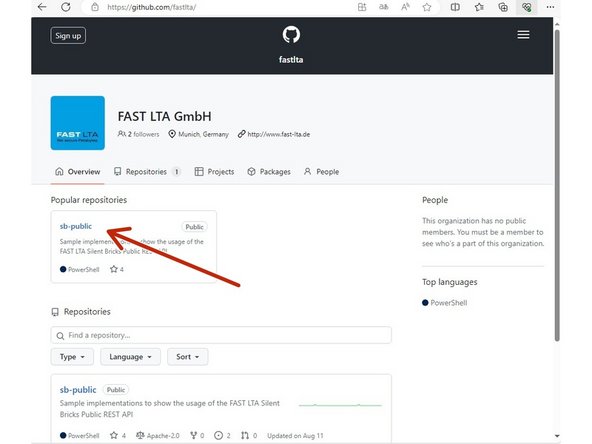Click the Sign up button
Viewport: 592px width, 444px height.
click(68, 36)
